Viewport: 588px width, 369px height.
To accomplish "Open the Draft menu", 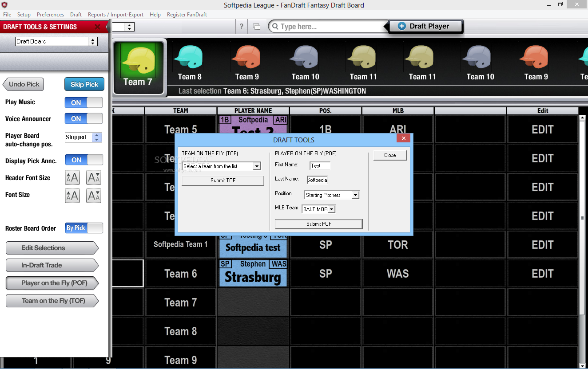I will pyautogui.click(x=76, y=15).
